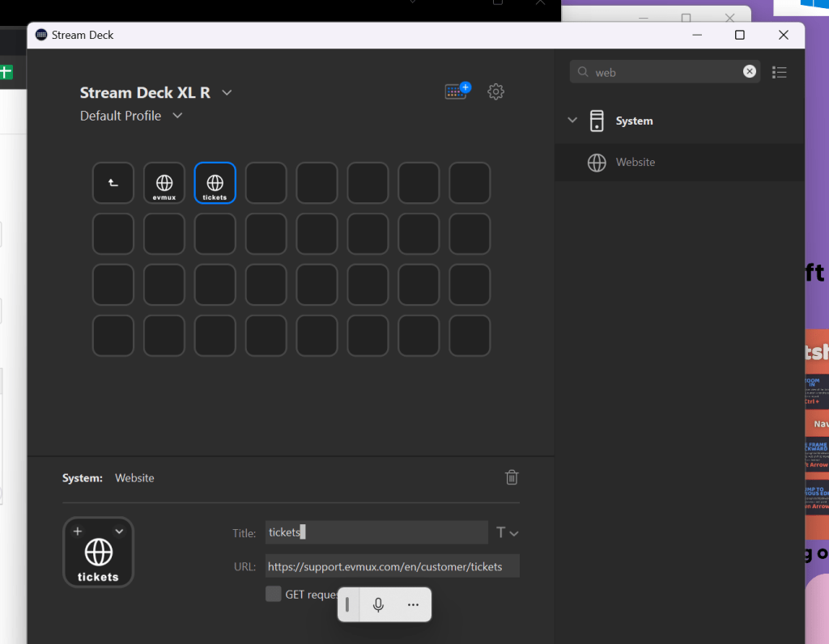This screenshot has height=644, width=829.
Task: Delete the tickets action with trash icon
Action: (x=512, y=477)
